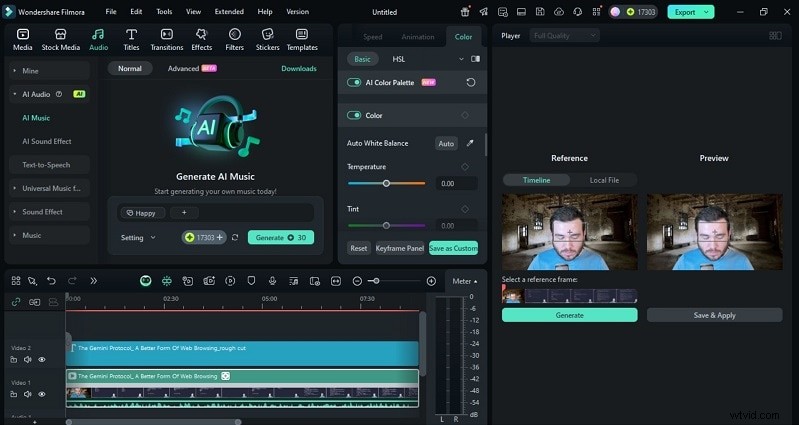Open the Templates section
Image resolution: width=799 pixels, height=425 pixels.
(x=302, y=40)
